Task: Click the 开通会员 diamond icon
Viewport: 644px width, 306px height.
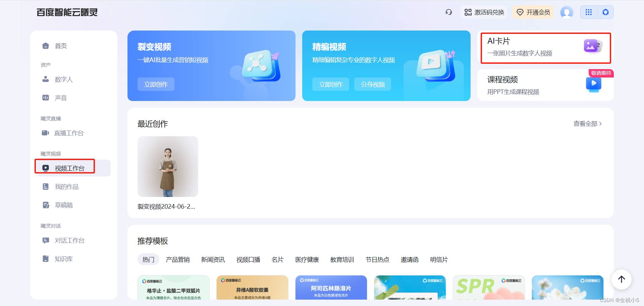Action: (520, 12)
